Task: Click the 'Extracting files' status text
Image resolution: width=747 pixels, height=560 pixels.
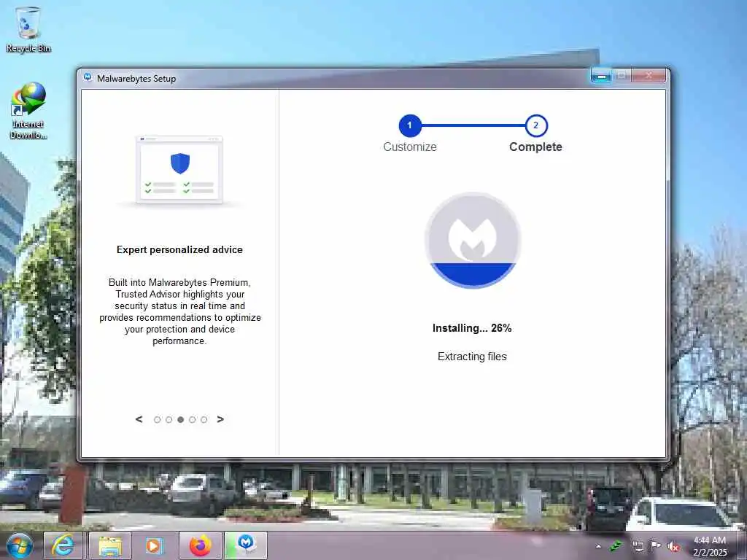Action: click(x=472, y=357)
